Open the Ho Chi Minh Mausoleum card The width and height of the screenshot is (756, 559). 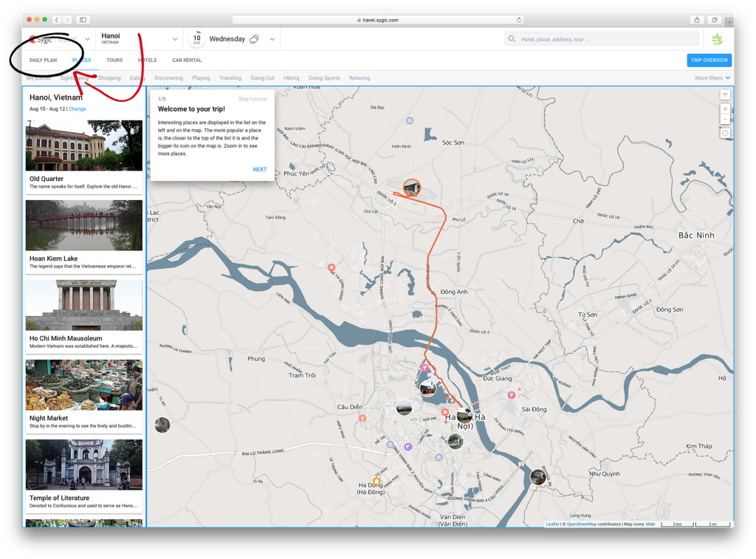(x=84, y=316)
